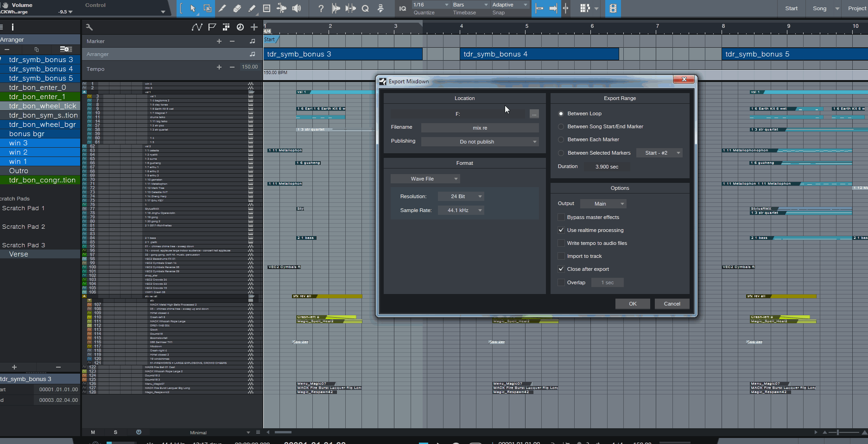Click the Filename field containing mix re
Image resolution: width=868 pixels, height=444 pixels.
[480, 128]
